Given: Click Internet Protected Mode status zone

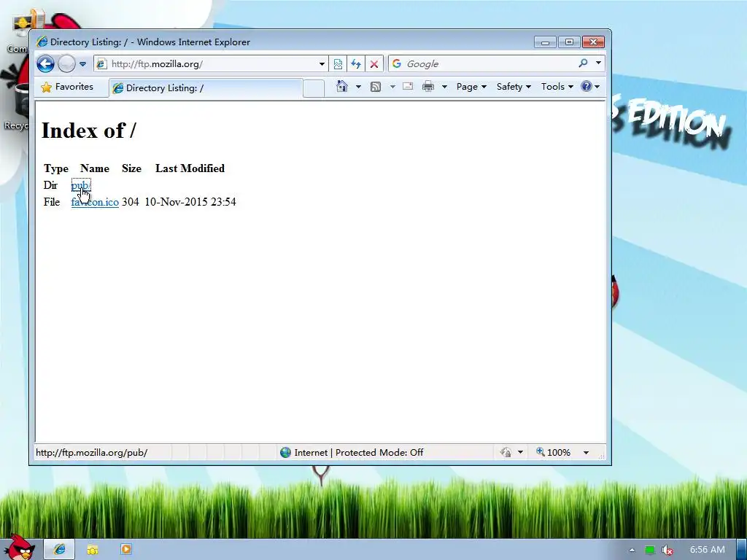Looking at the screenshot, I should (352, 452).
